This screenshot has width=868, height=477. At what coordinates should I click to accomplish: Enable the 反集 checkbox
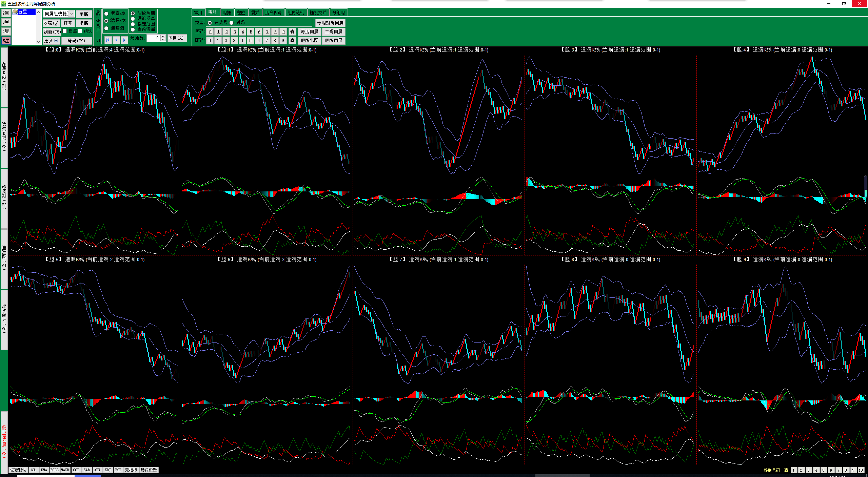pos(65,31)
